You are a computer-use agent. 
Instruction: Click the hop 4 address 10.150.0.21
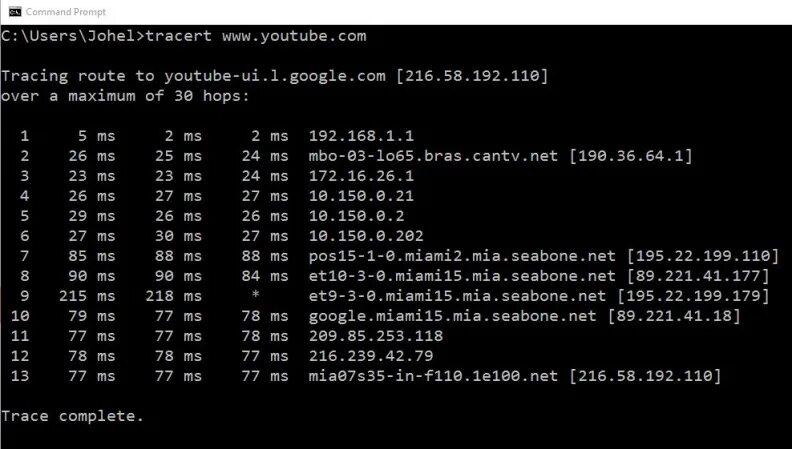[361, 196]
